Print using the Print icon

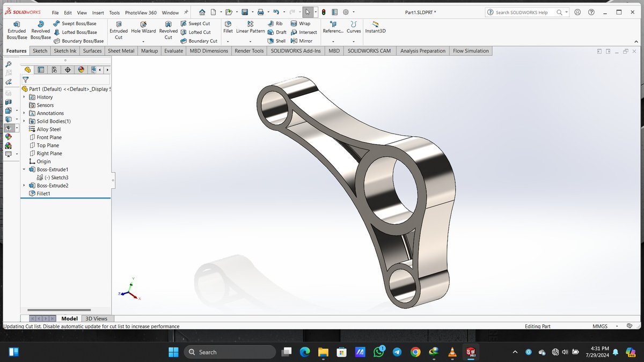(260, 12)
